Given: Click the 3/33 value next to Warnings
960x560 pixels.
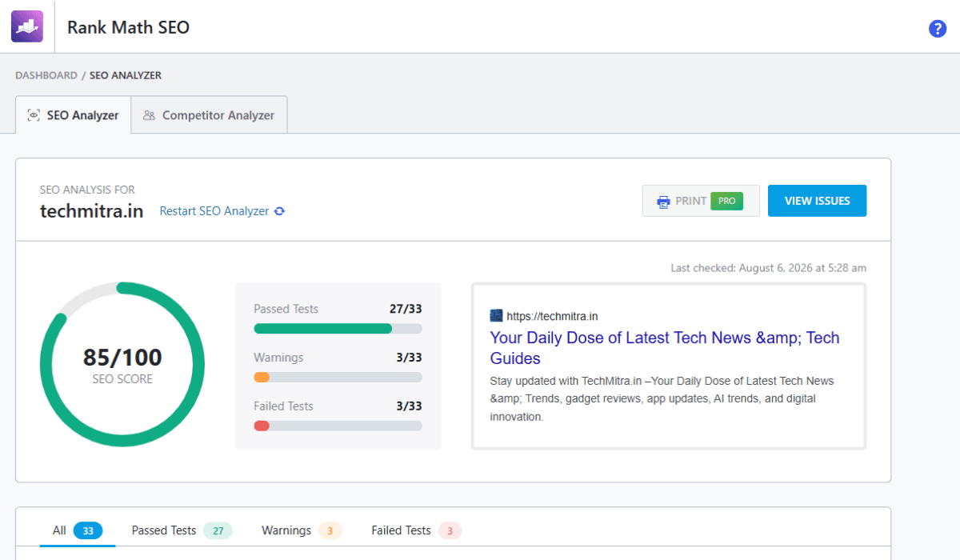Looking at the screenshot, I should coord(409,358).
